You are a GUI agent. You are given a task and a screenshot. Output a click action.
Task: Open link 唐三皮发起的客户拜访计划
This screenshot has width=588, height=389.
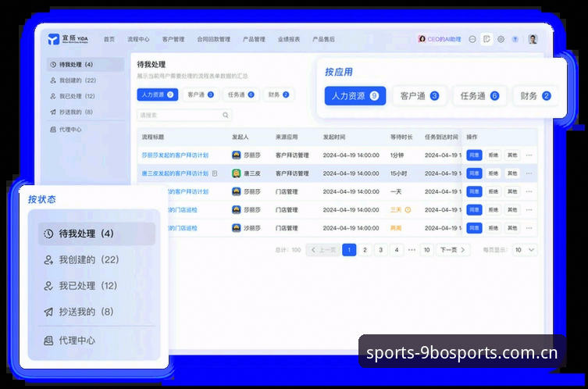[175, 173]
